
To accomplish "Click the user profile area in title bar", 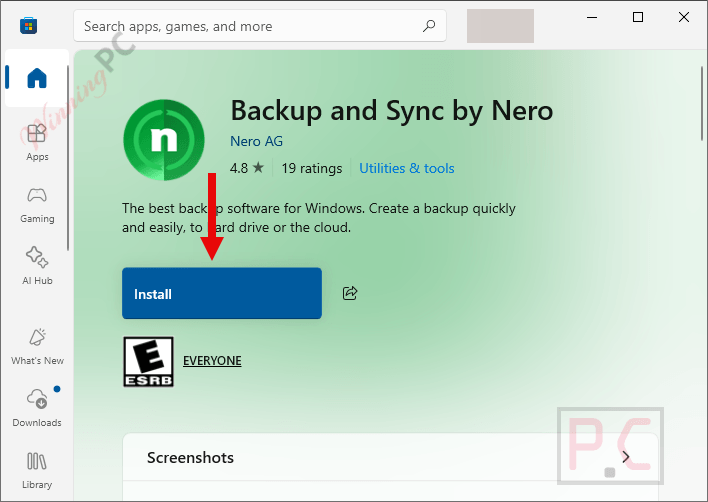I will (500, 26).
